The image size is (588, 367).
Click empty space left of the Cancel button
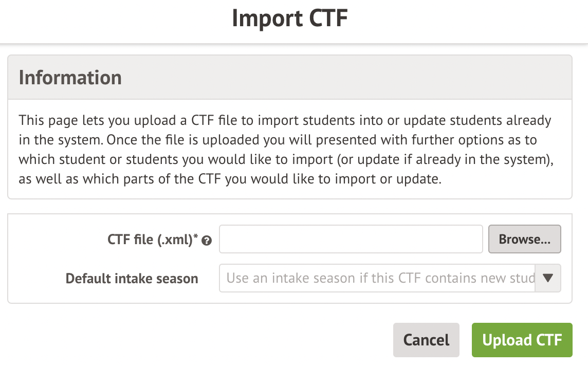pos(206,340)
